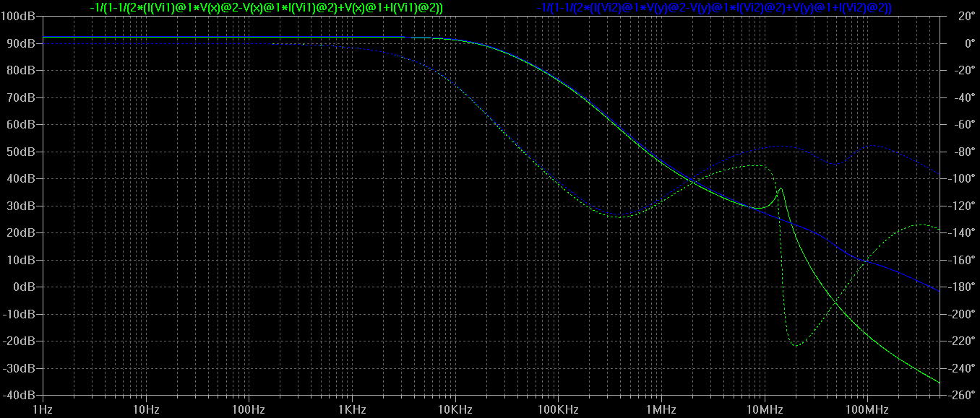Click the 20dB magnitude axis label

pyautogui.click(x=22, y=232)
